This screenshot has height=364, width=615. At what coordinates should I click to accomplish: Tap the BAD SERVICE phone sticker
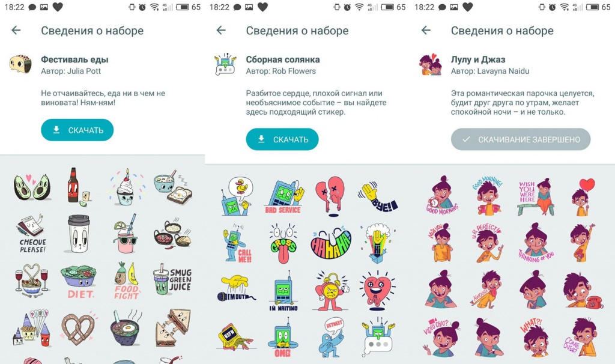click(283, 196)
